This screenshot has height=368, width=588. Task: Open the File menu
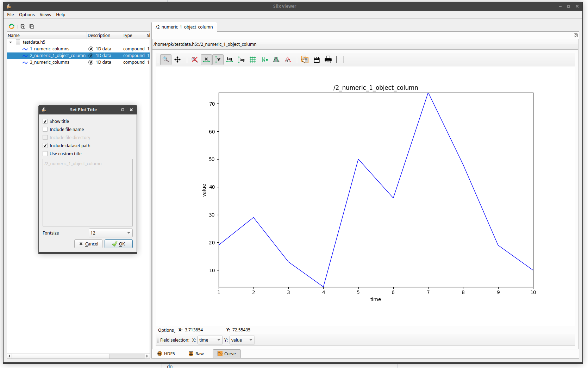click(x=11, y=14)
